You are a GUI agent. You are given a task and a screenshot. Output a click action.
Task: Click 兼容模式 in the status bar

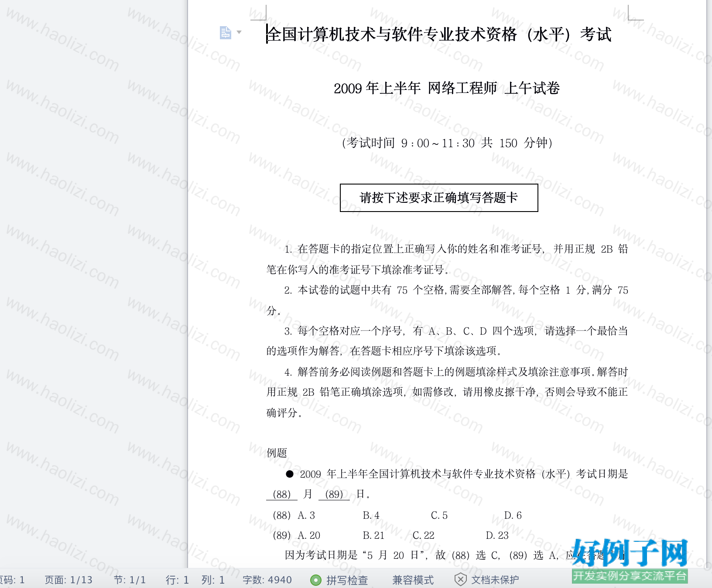(413, 580)
